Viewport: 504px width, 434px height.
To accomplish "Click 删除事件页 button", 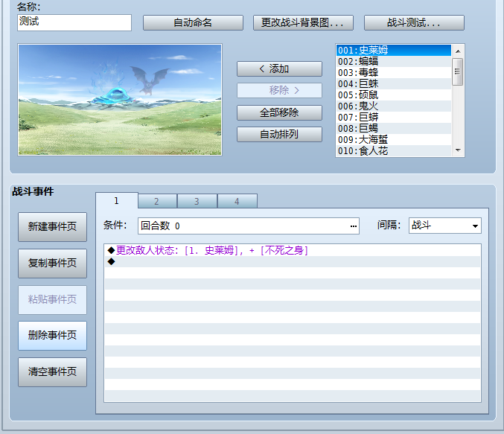I will (x=52, y=336).
